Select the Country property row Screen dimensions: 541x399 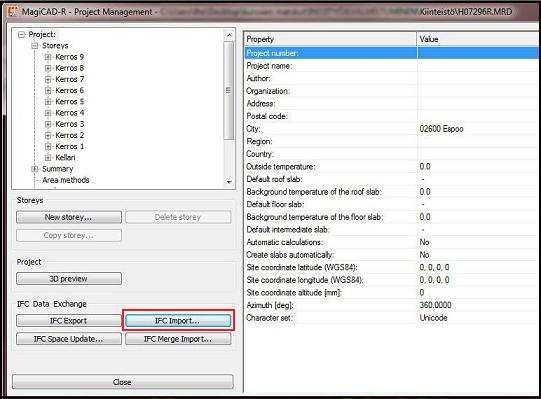[391, 154]
